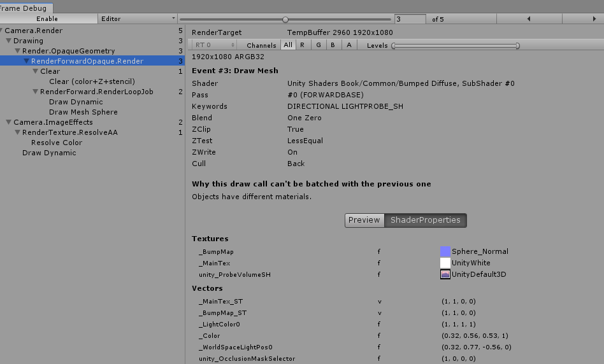Click the TempBuffer 2960 1920x1080 value

(340, 32)
